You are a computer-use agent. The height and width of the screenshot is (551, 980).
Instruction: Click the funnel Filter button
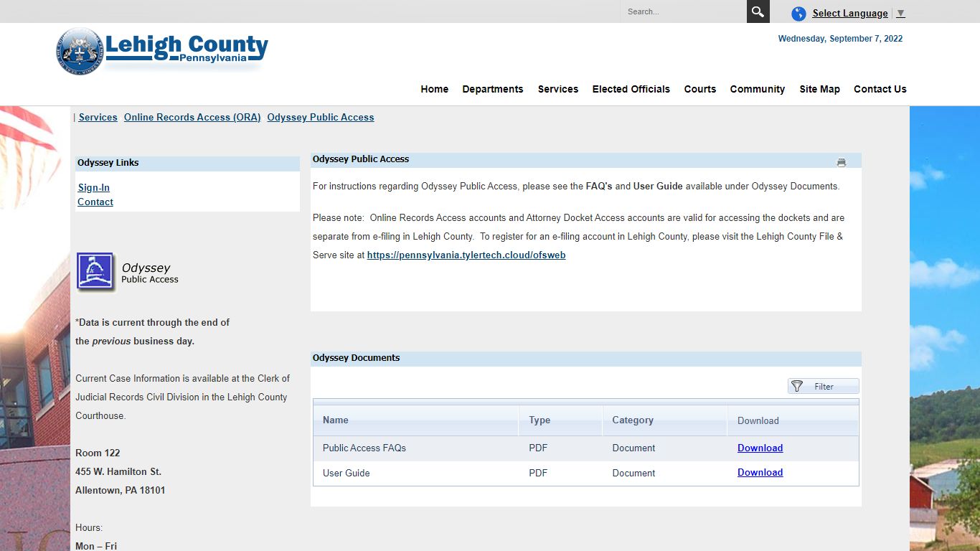click(823, 386)
